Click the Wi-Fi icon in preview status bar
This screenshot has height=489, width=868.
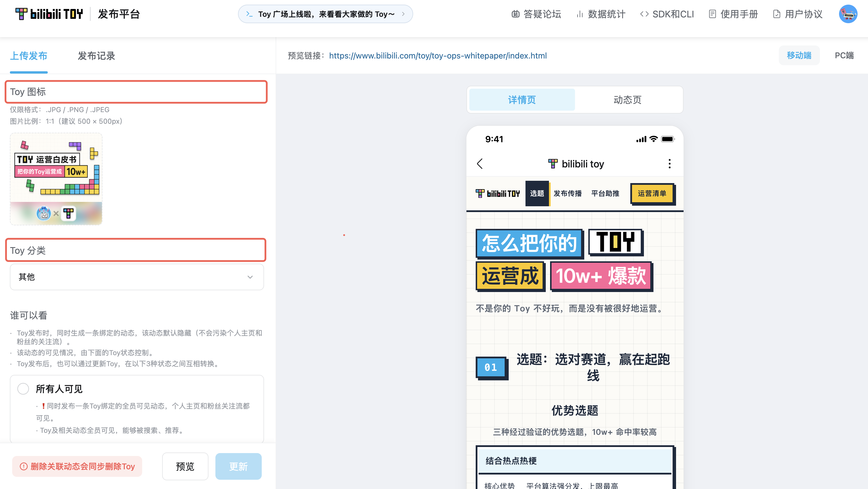[653, 139]
